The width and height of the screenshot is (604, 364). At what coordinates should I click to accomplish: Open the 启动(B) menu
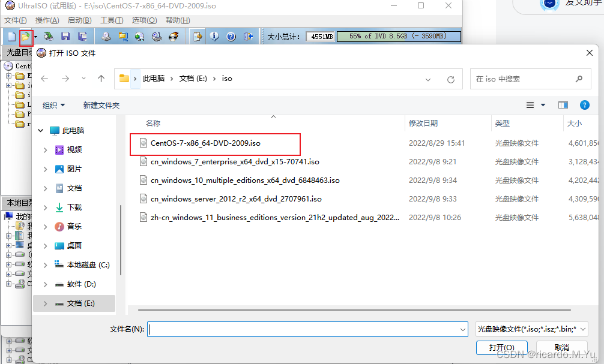79,20
